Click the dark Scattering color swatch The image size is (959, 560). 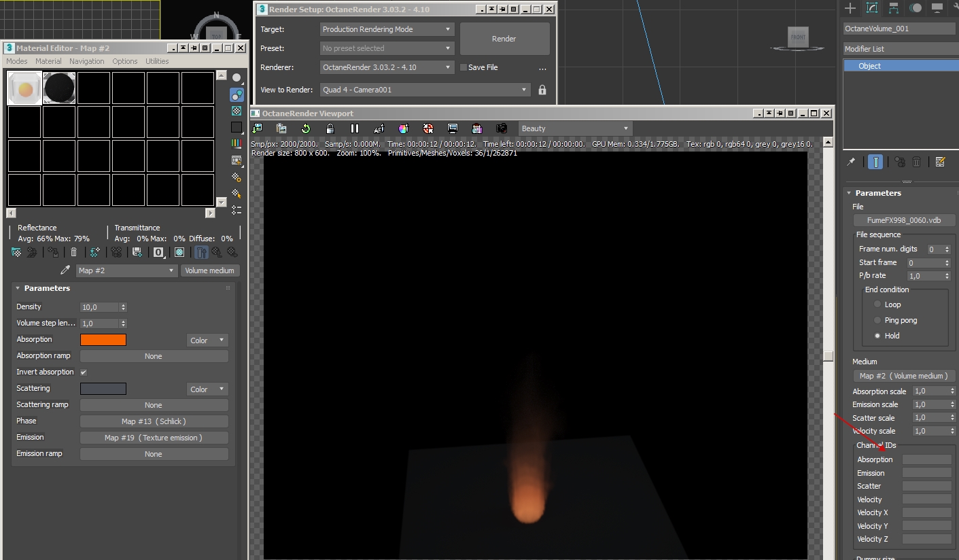coord(103,389)
